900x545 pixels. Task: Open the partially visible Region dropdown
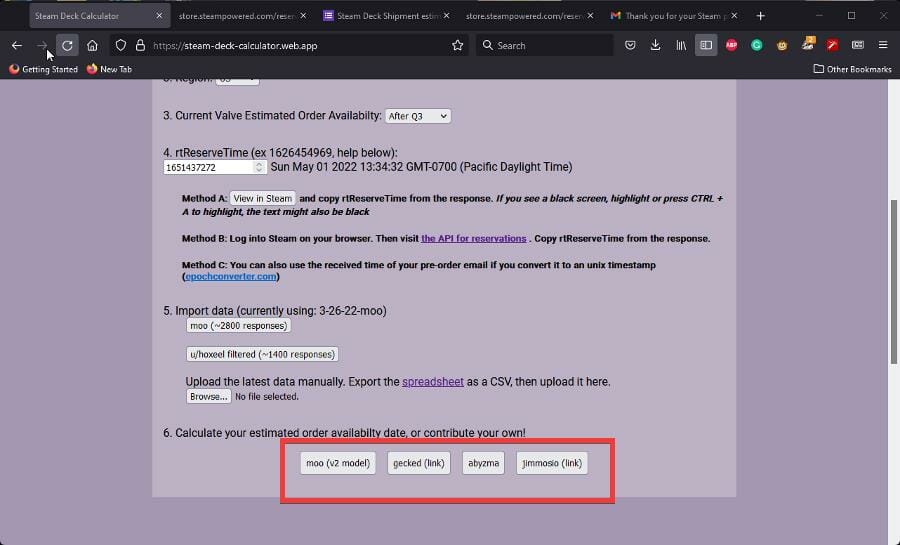237,81
